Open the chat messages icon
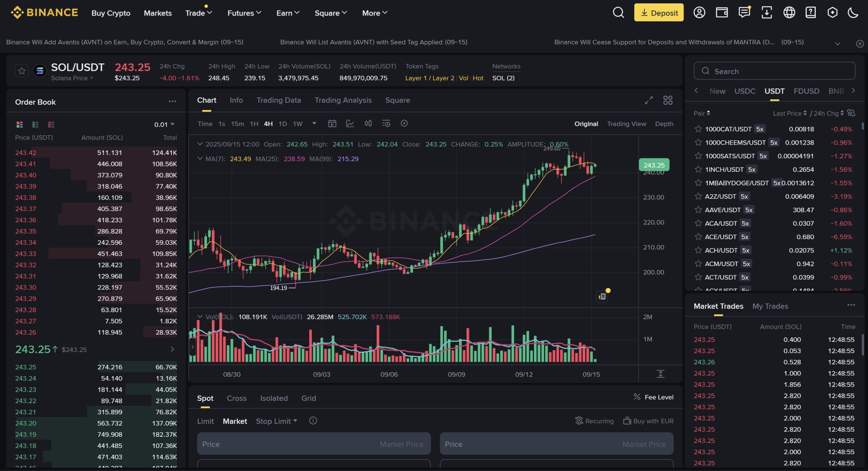Screen dimensions: 868x471 click(744, 13)
